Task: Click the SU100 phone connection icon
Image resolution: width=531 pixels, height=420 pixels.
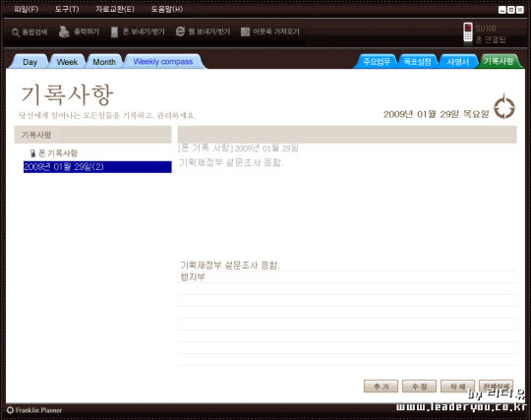Action: [x=468, y=32]
